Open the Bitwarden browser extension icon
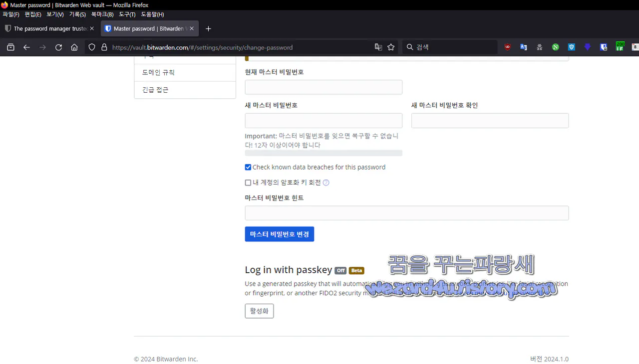 (604, 47)
